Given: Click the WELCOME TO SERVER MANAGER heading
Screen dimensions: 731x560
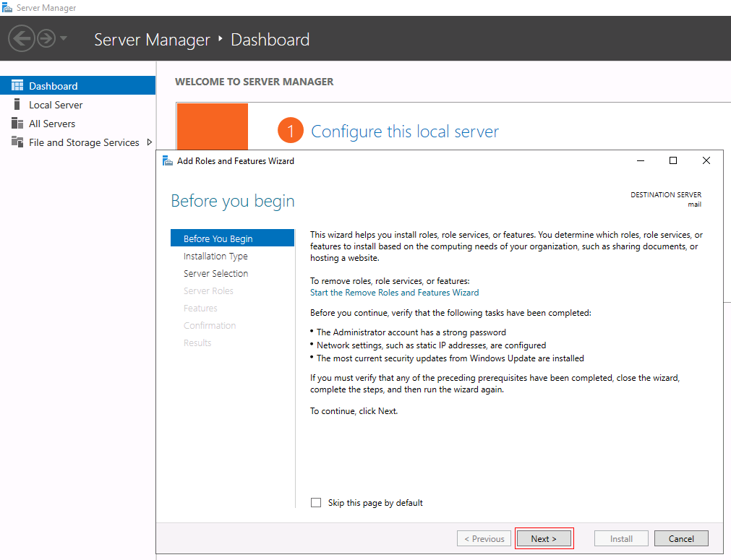Looking at the screenshot, I should (x=254, y=82).
